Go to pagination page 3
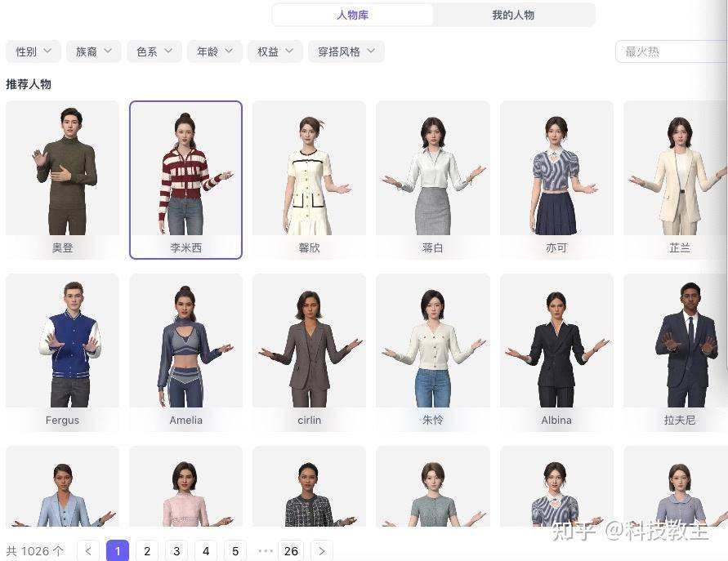 176,550
